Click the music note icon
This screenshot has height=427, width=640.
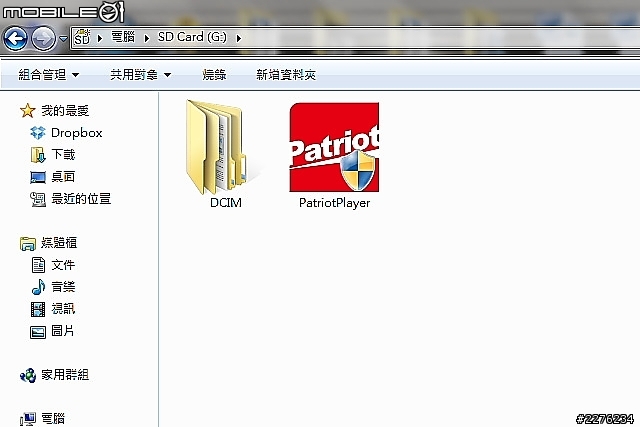pos(38,287)
